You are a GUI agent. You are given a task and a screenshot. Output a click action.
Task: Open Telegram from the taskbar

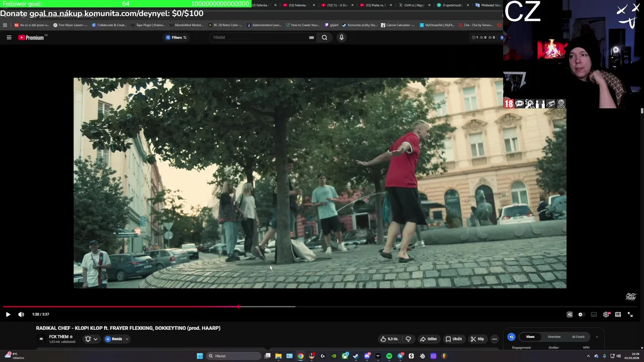[x=400, y=356]
